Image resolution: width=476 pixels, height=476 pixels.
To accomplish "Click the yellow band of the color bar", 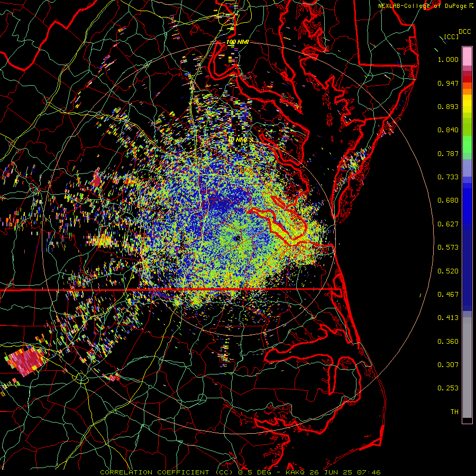I will pos(467,104).
